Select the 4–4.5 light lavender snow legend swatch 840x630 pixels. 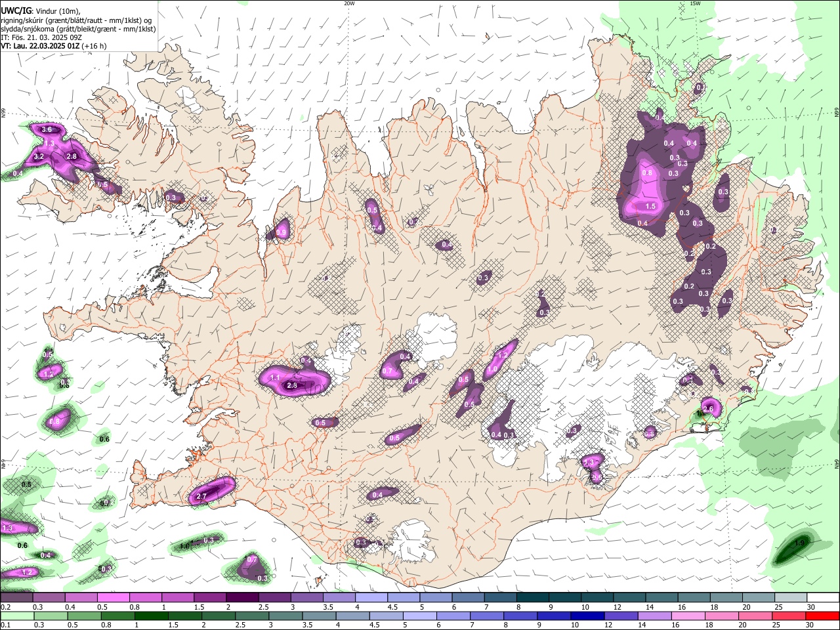[x=371, y=597]
